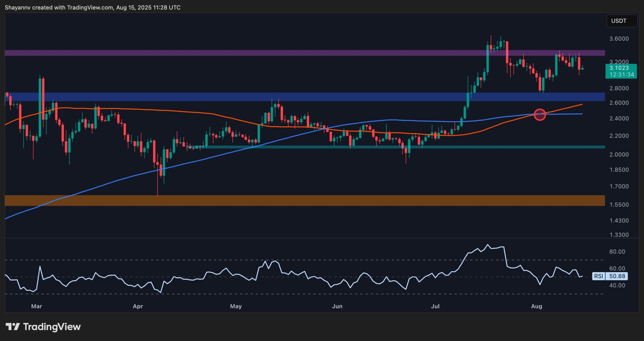Click the Aug label on the time axis
This screenshot has height=341, width=644.
537,307
